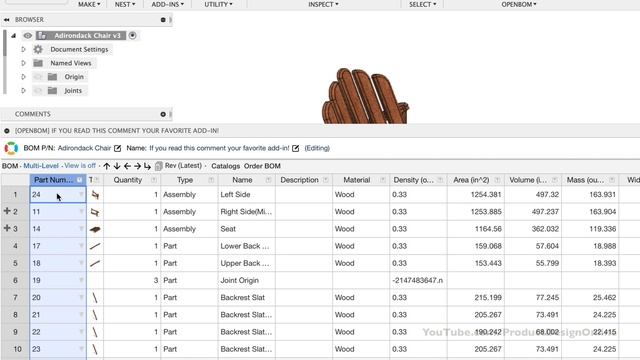Expand row 2 Right Side assembly
Viewport: 640px width, 360px height.
[x=7, y=211]
